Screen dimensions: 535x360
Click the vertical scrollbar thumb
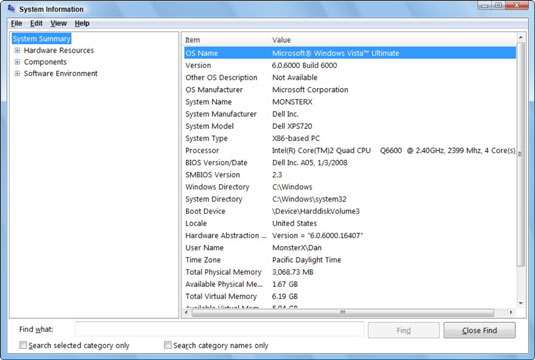(521, 154)
